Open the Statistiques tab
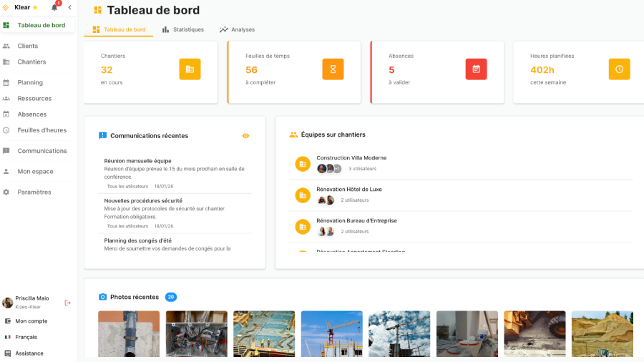 point(183,29)
